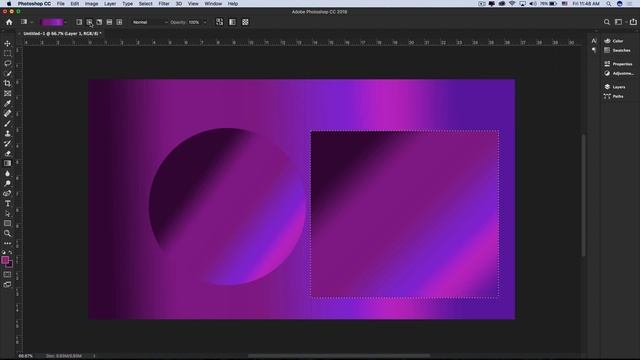
Task: Select the Type tool
Action: (x=7, y=203)
